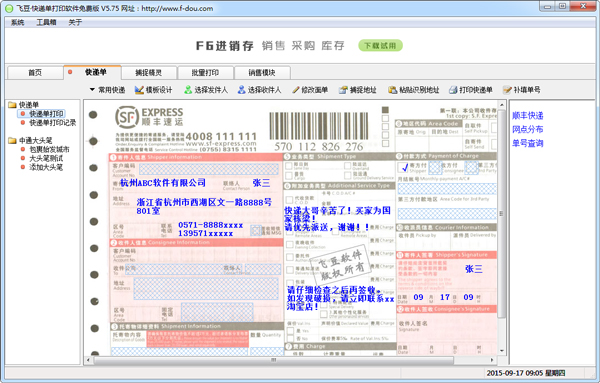Click the 补填单号 icon
This screenshot has height=383, width=600.
point(507,90)
